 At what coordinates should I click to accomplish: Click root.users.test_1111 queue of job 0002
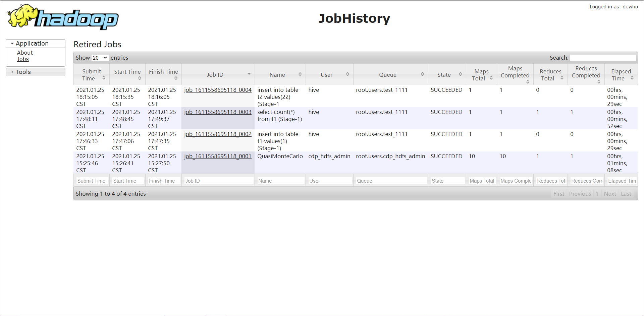click(382, 134)
